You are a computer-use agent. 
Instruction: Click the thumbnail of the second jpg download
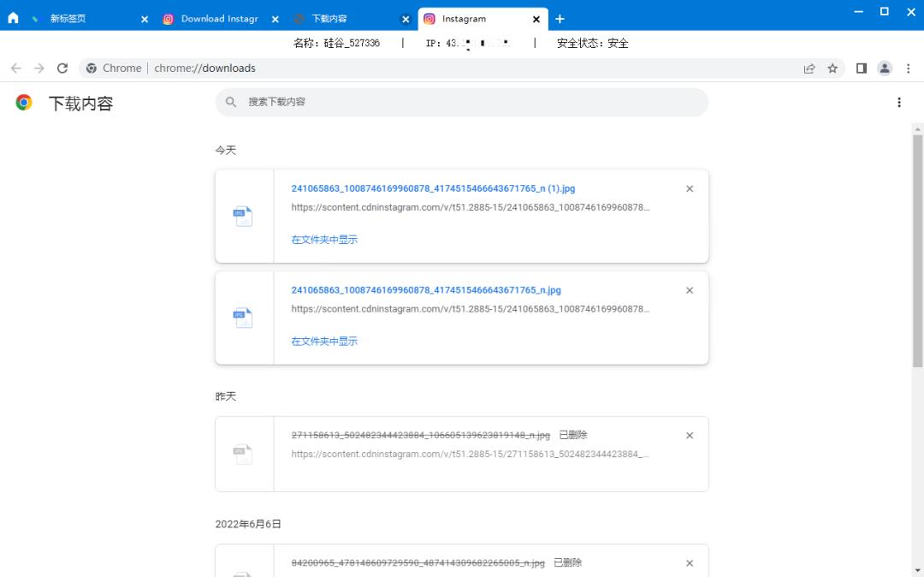(244, 317)
